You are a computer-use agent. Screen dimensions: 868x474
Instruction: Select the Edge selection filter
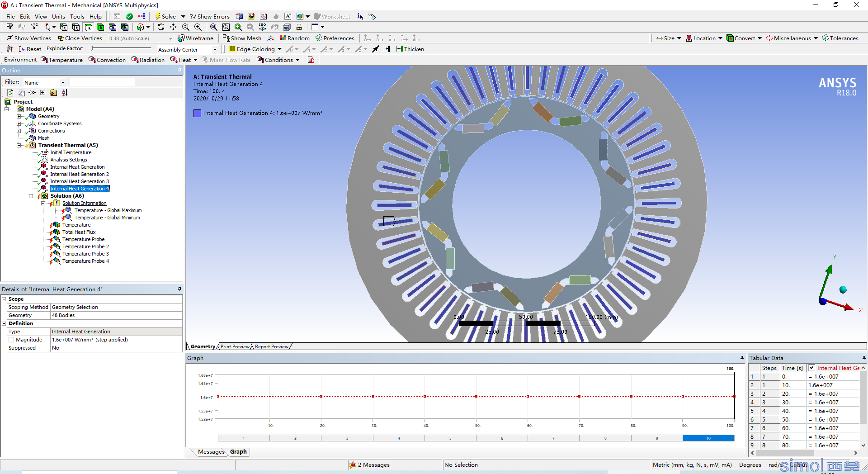pyautogui.click(x=76, y=27)
